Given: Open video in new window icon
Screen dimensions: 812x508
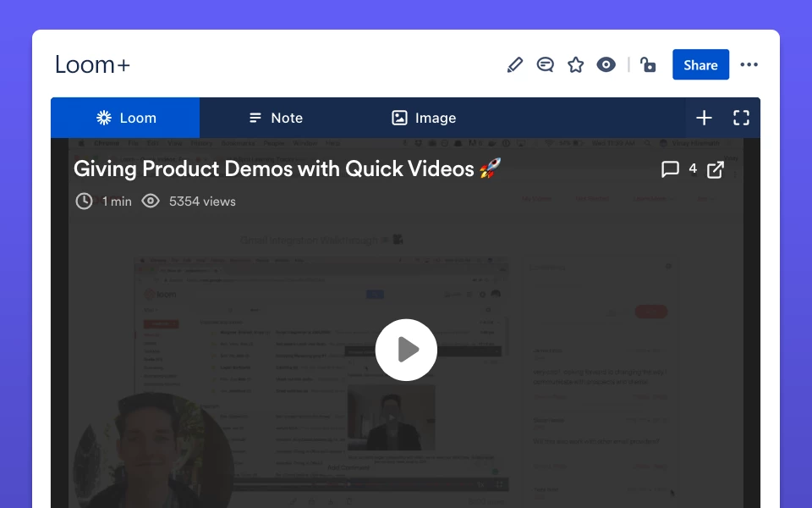Looking at the screenshot, I should tap(716, 169).
